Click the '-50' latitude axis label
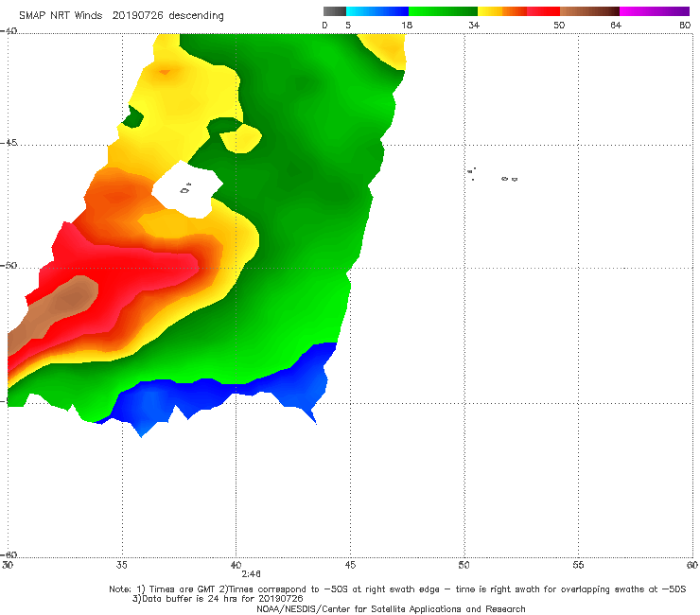 point(9,265)
